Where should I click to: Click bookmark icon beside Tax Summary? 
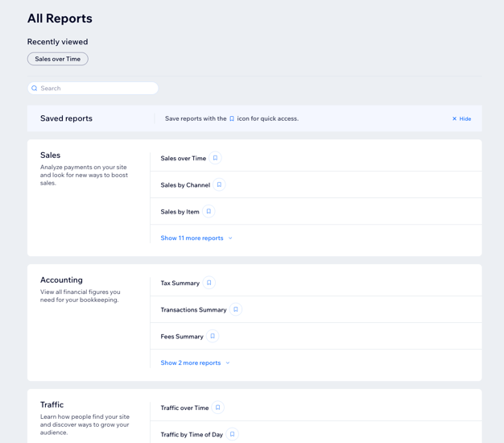tap(209, 284)
